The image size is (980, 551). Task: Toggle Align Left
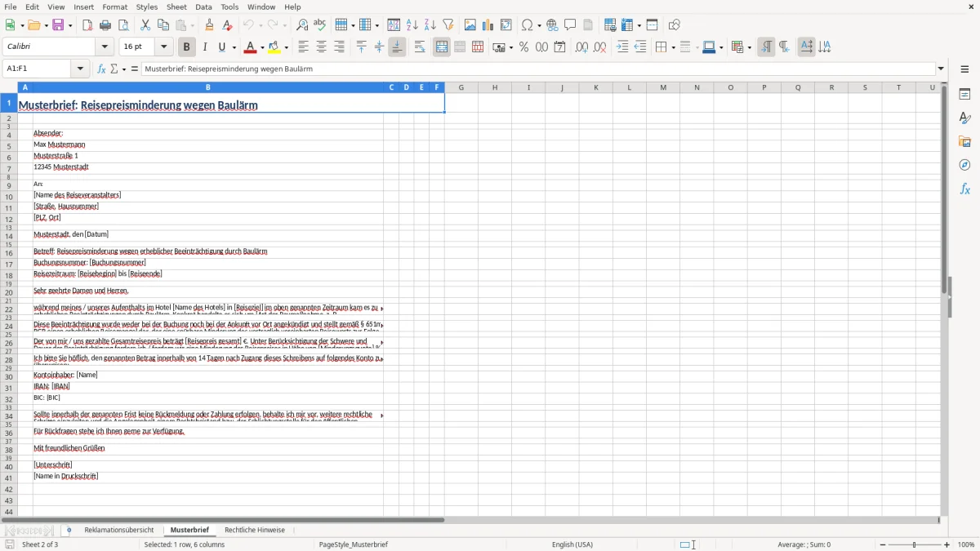click(x=303, y=47)
